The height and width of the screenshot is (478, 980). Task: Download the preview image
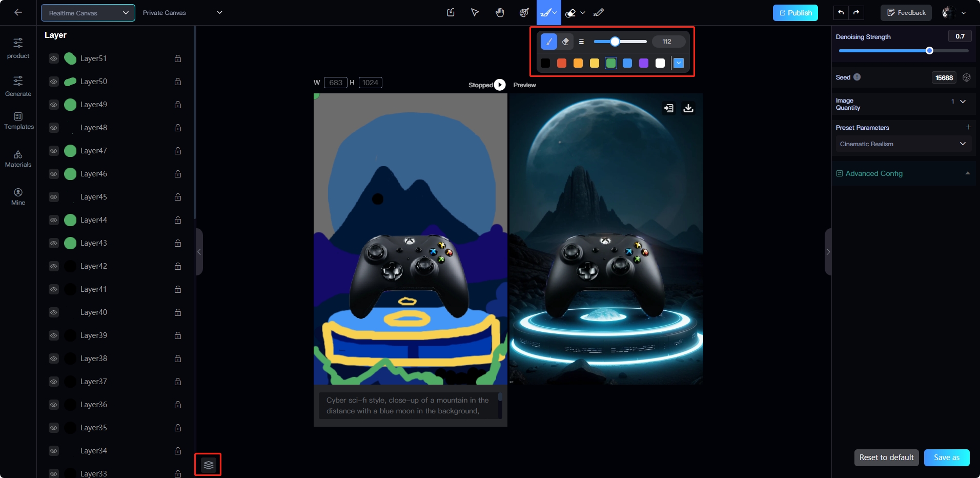(x=688, y=108)
